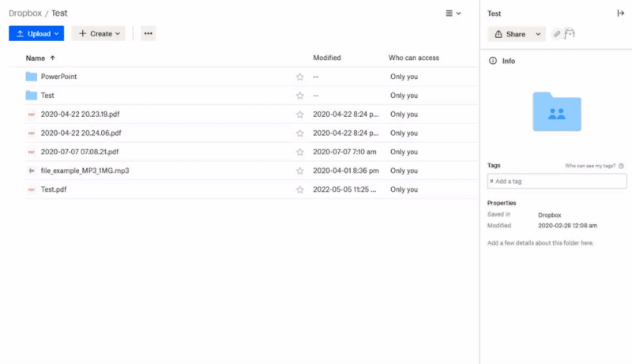Click the Modified column header

[x=327, y=58]
